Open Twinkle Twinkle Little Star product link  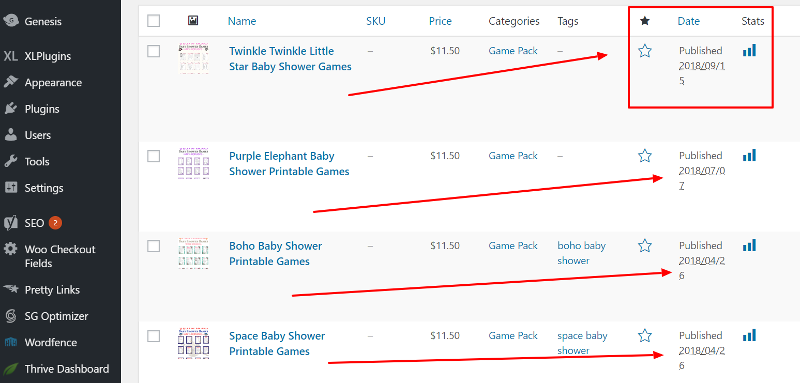(x=290, y=59)
